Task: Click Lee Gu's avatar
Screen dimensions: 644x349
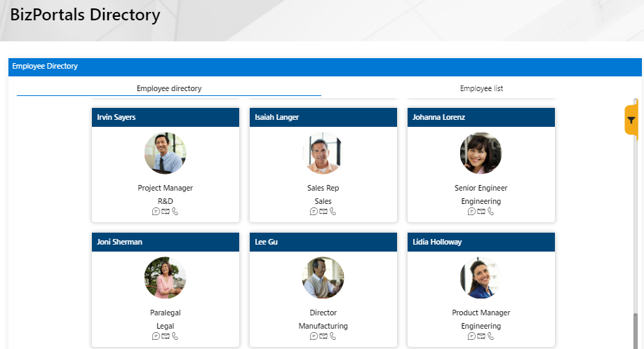Action: point(323,278)
